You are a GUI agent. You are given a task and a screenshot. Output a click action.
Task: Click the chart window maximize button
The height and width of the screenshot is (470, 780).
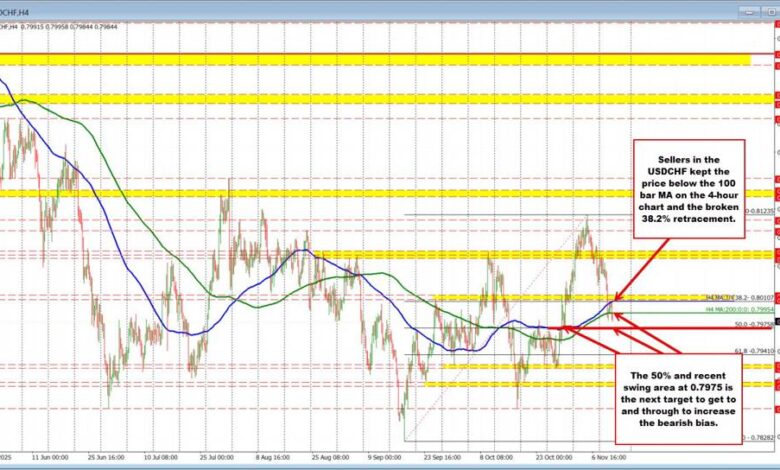click(773, 11)
